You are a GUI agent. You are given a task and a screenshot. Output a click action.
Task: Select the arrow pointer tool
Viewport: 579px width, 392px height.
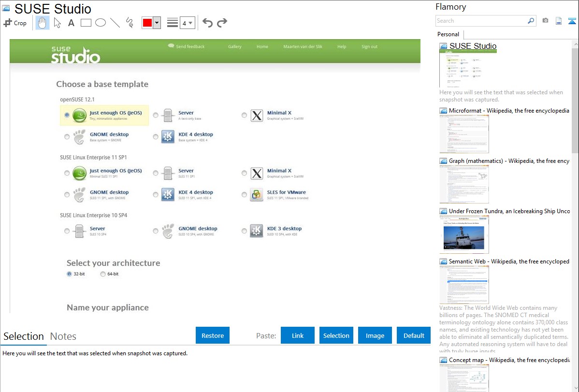tap(57, 23)
